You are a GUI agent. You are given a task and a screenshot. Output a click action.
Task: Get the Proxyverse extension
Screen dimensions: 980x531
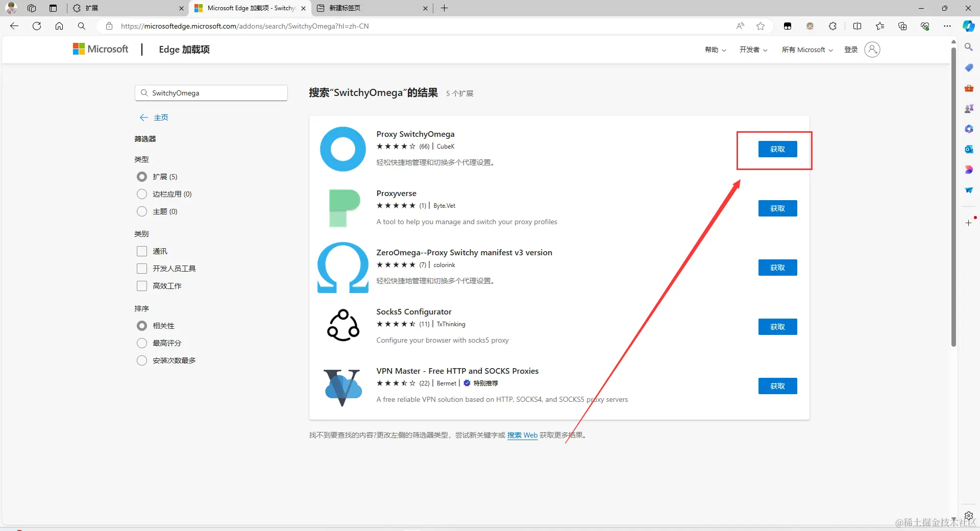[x=777, y=208]
